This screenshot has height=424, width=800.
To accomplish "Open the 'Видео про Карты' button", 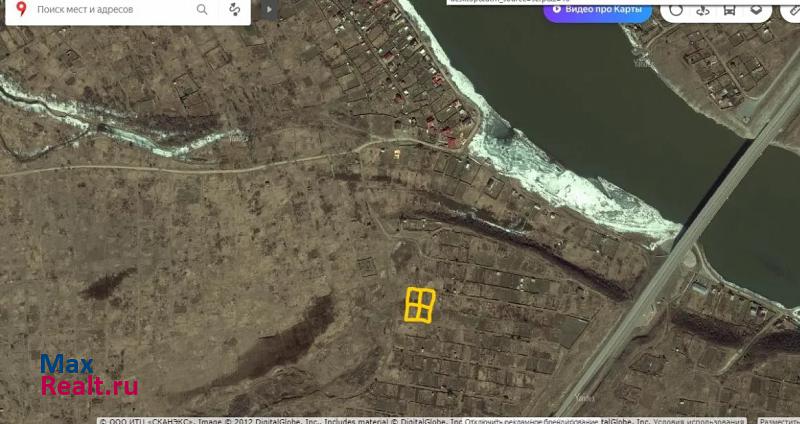I will [x=597, y=10].
